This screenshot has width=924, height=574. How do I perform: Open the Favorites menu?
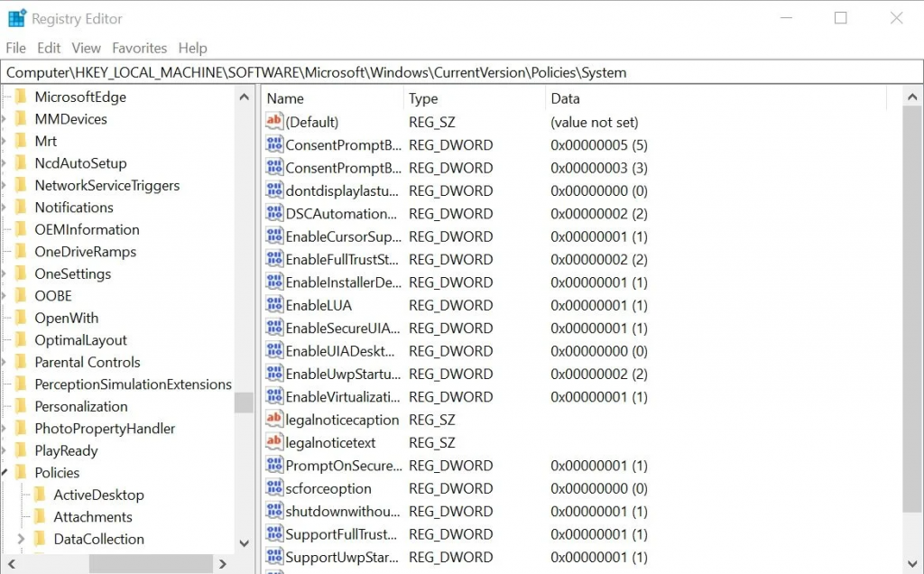pos(139,48)
